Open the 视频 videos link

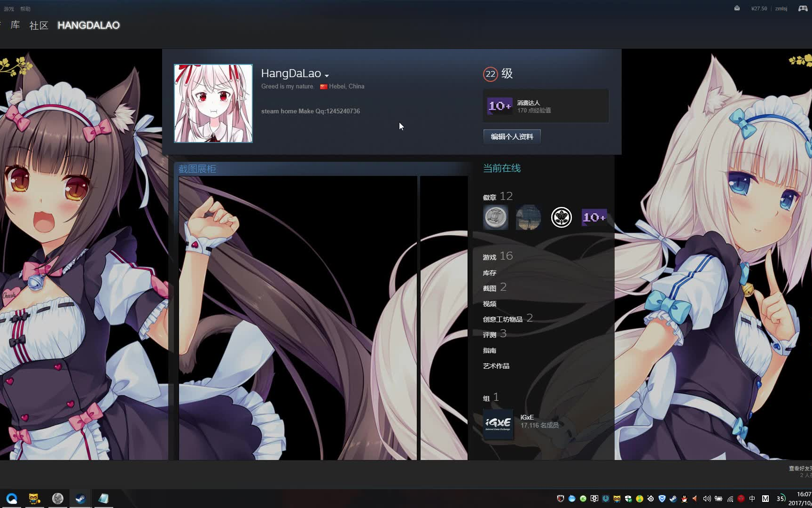[x=489, y=304]
